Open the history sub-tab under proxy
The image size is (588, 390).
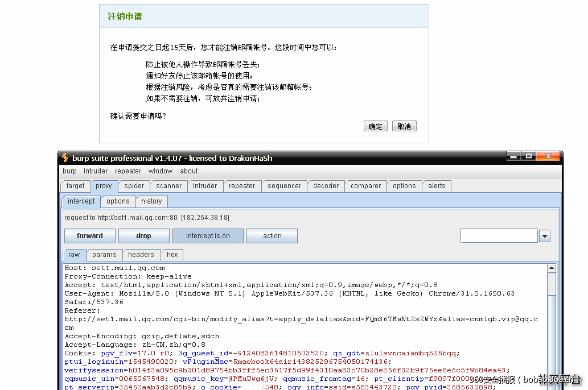pos(151,201)
